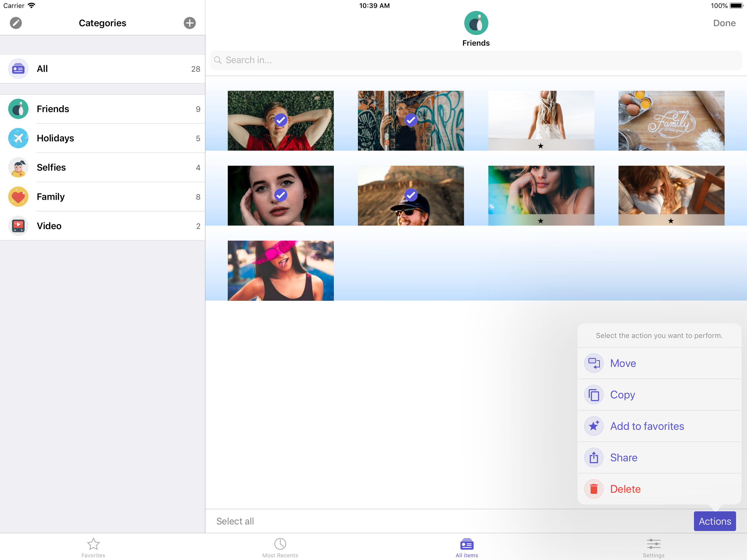The image size is (747, 560).
Task: Tap Select all
Action: 235,521
